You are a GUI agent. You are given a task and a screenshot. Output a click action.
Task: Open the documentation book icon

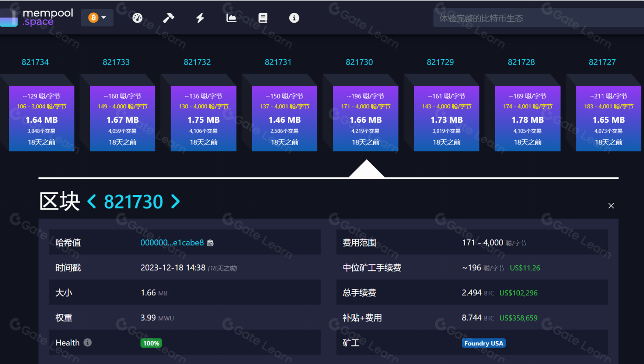(x=263, y=18)
